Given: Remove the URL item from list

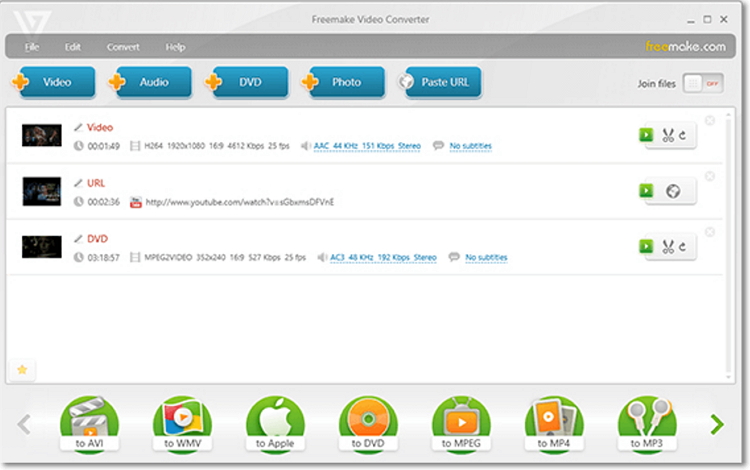Looking at the screenshot, I should point(710,176).
